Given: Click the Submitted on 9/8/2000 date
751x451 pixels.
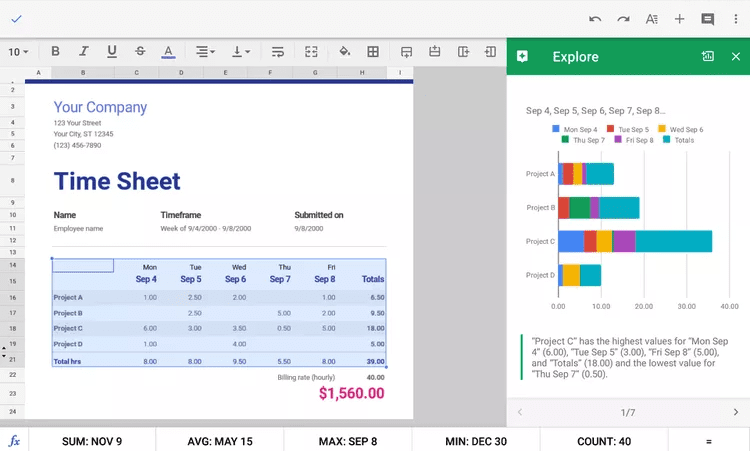Looking at the screenshot, I should [x=308, y=228].
